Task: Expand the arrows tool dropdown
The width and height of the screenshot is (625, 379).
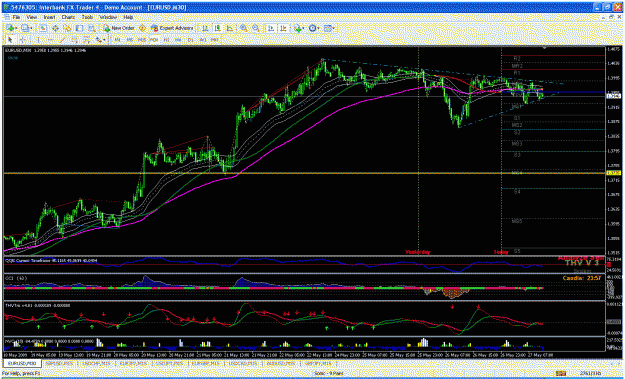Action: pos(104,40)
